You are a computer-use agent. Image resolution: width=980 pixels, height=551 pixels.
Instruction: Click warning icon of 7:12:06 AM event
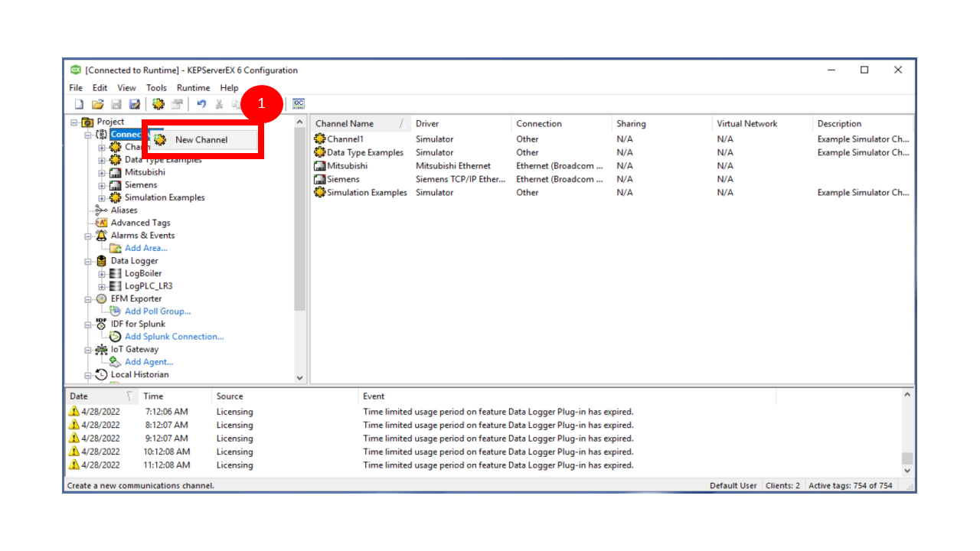coord(74,412)
